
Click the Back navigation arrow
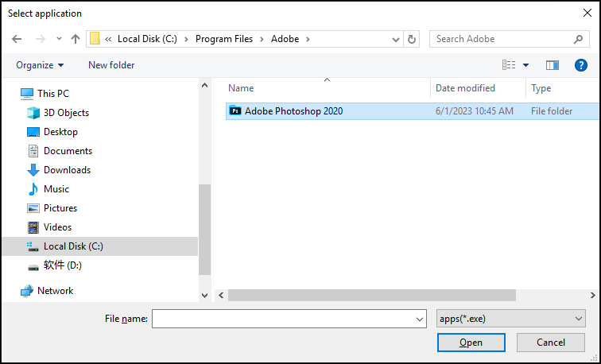17,39
